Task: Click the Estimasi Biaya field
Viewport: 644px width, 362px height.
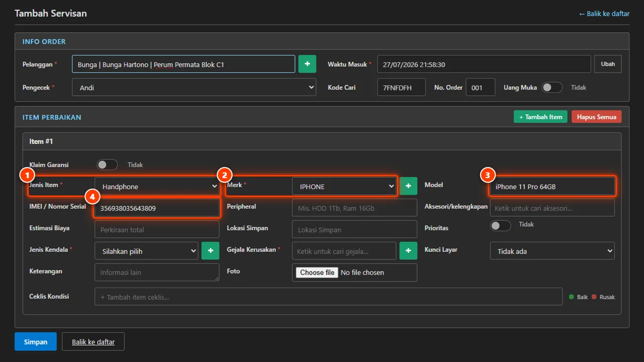Action: point(157,229)
